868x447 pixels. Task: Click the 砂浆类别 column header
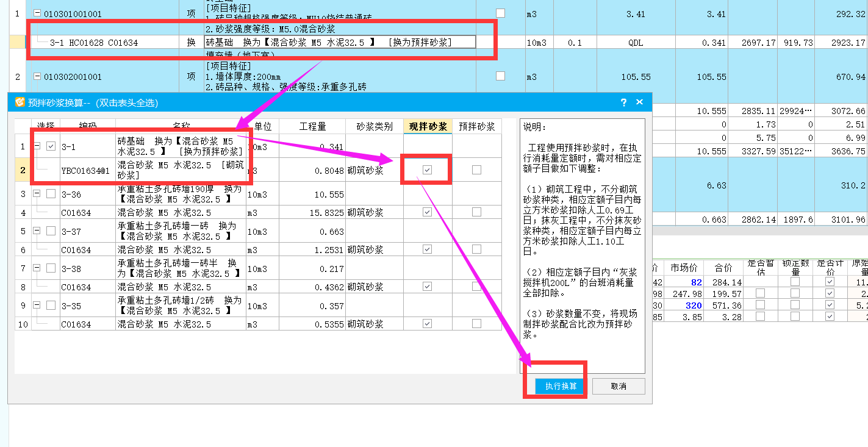click(x=374, y=126)
